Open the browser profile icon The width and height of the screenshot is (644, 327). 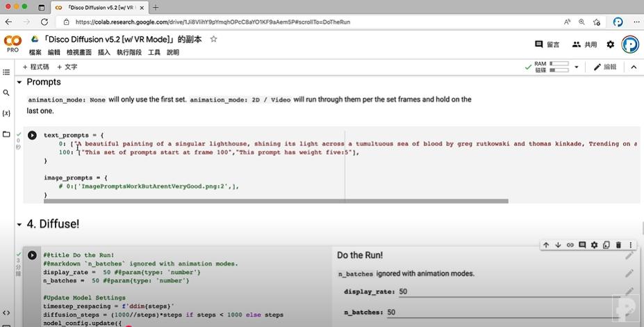point(618,22)
